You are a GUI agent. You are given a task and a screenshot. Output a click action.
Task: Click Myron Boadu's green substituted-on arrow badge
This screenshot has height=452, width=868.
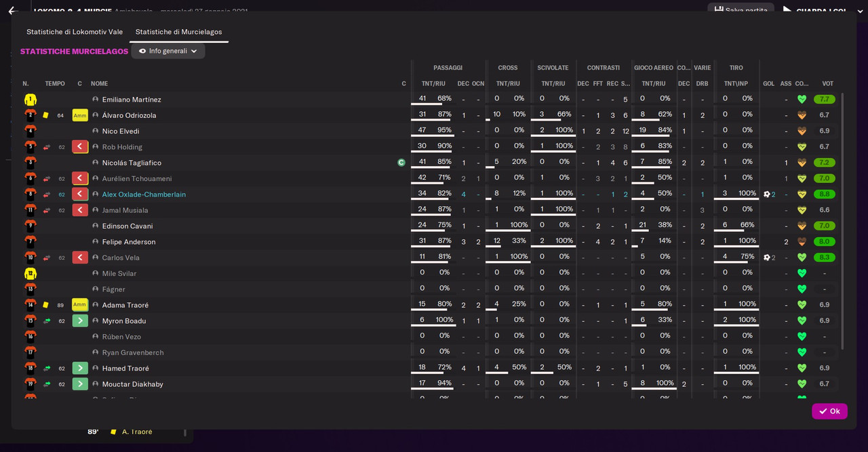click(x=80, y=321)
